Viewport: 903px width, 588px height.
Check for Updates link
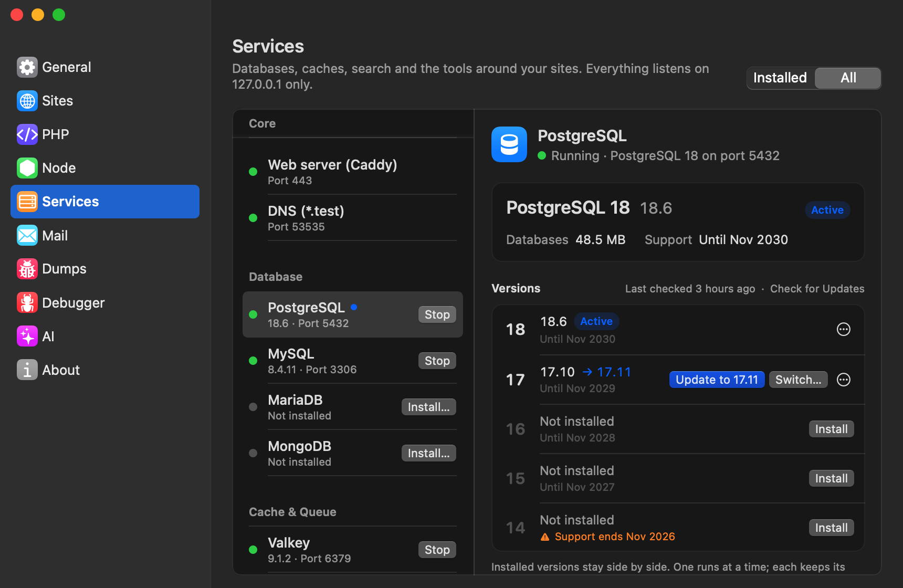[x=817, y=289]
